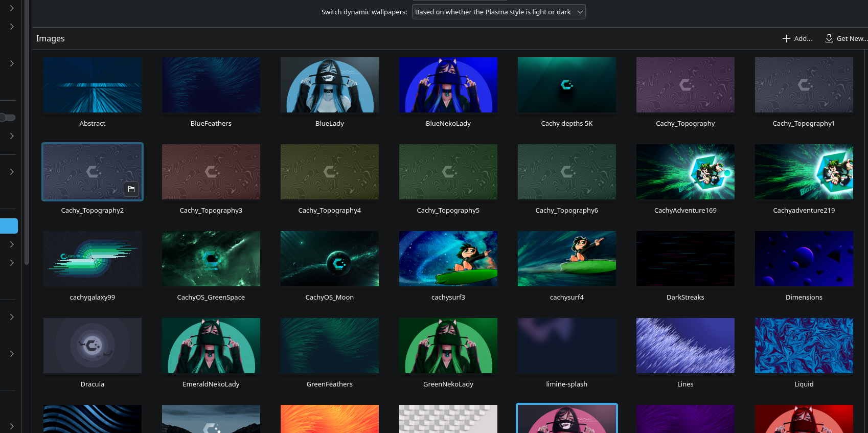The width and height of the screenshot is (868, 433).
Task: Select the BlueNekoLady wallpaper thumbnail
Action: tap(448, 85)
